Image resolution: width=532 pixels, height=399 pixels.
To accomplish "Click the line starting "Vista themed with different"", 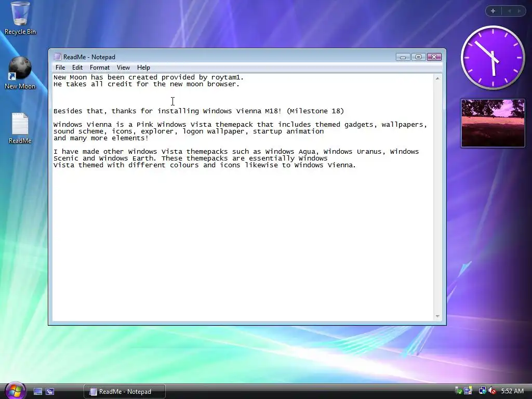I will pyautogui.click(x=205, y=165).
